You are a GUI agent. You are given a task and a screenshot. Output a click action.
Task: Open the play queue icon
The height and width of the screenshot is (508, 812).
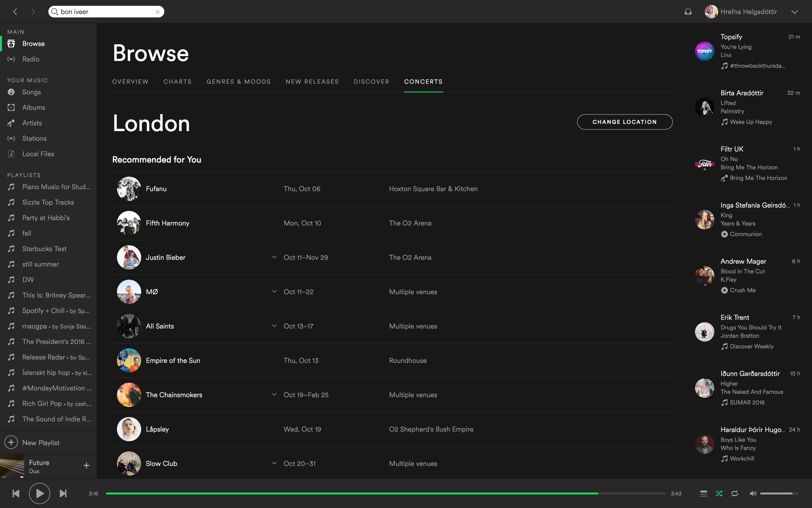pos(704,493)
